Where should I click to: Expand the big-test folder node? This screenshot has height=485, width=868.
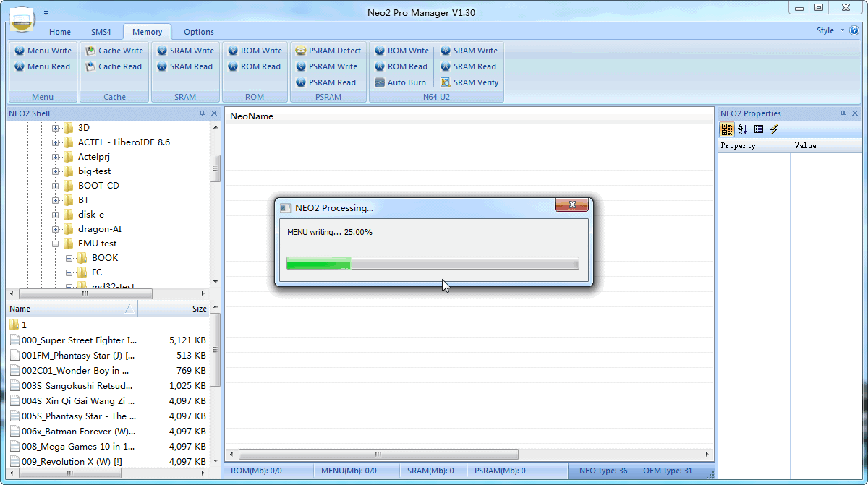click(56, 171)
